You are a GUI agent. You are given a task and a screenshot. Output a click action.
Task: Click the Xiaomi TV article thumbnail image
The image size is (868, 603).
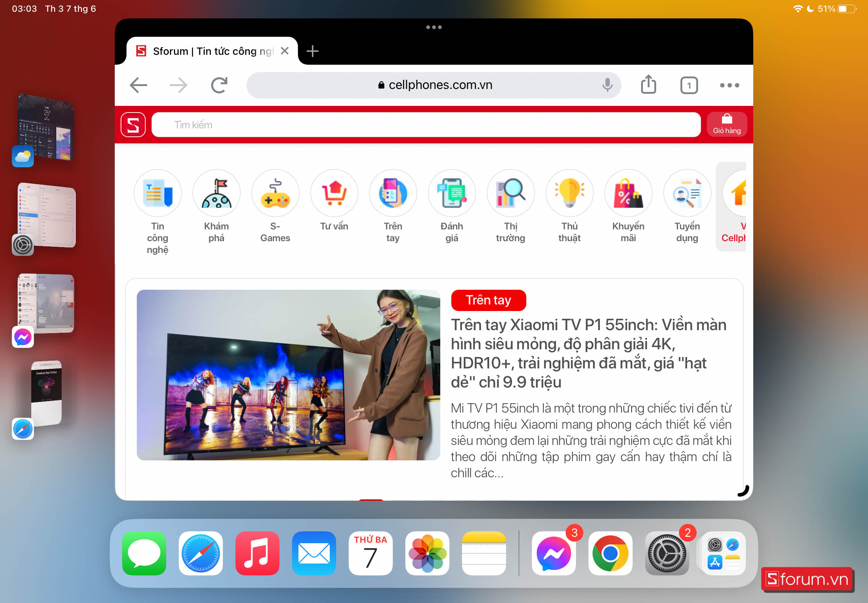[288, 375]
